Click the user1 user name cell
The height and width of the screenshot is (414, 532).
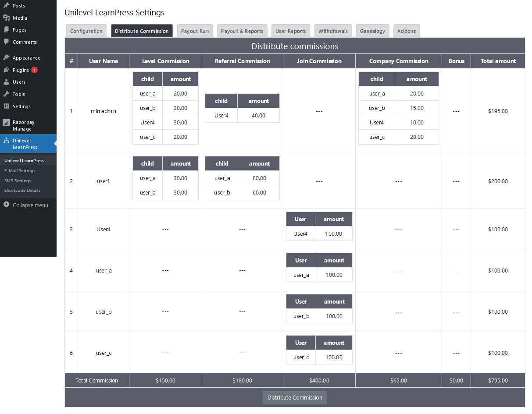pyautogui.click(x=104, y=181)
